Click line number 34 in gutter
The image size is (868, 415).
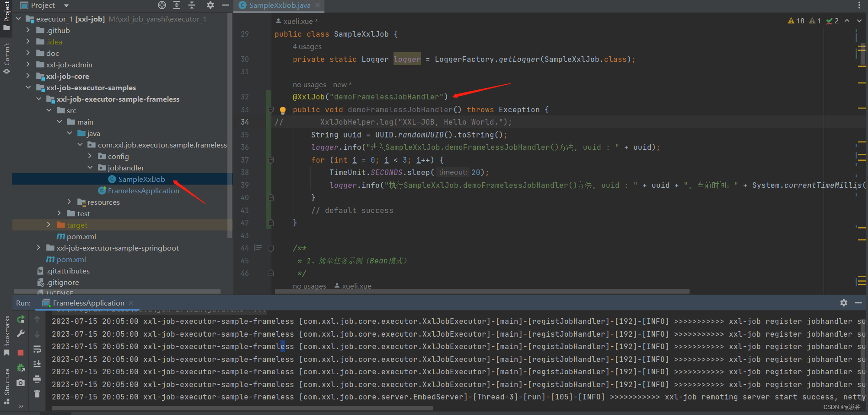[x=245, y=122]
